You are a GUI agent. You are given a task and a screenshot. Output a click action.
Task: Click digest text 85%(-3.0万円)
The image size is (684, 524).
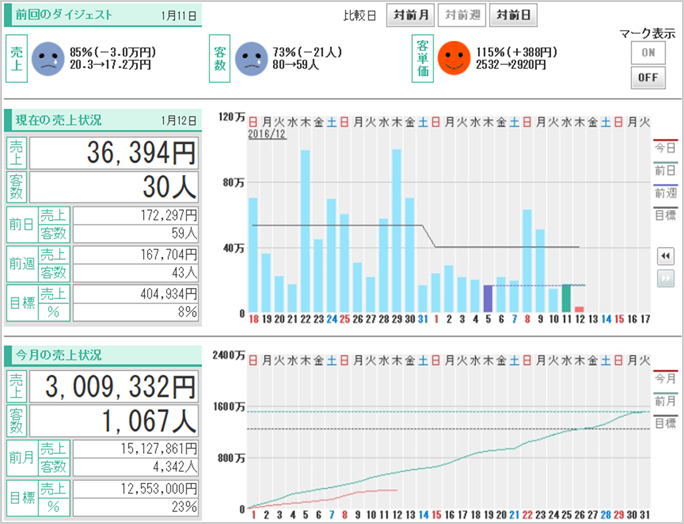(x=113, y=52)
